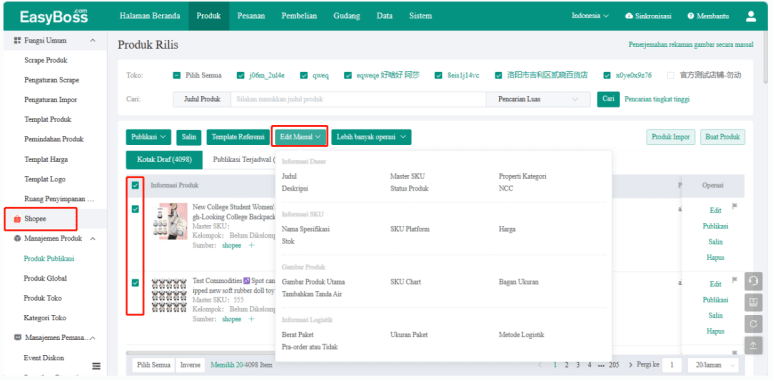
Task: Open the Membantu help icon
Action: coord(691,16)
